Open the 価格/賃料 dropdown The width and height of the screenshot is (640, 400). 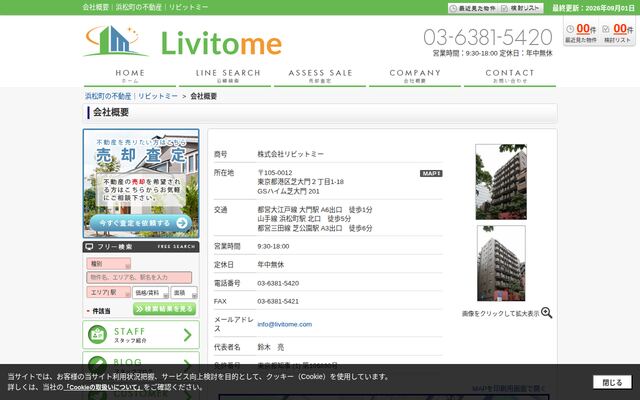[x=150, y=293]
